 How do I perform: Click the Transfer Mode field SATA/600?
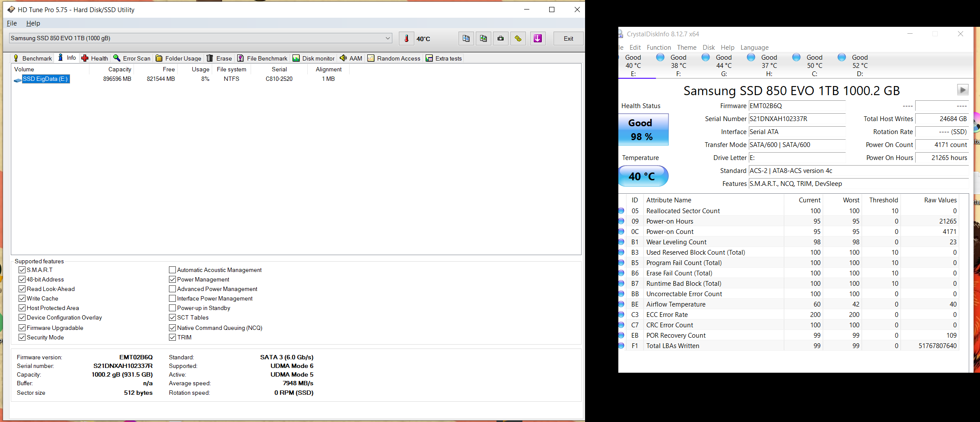tap(797, 145)
